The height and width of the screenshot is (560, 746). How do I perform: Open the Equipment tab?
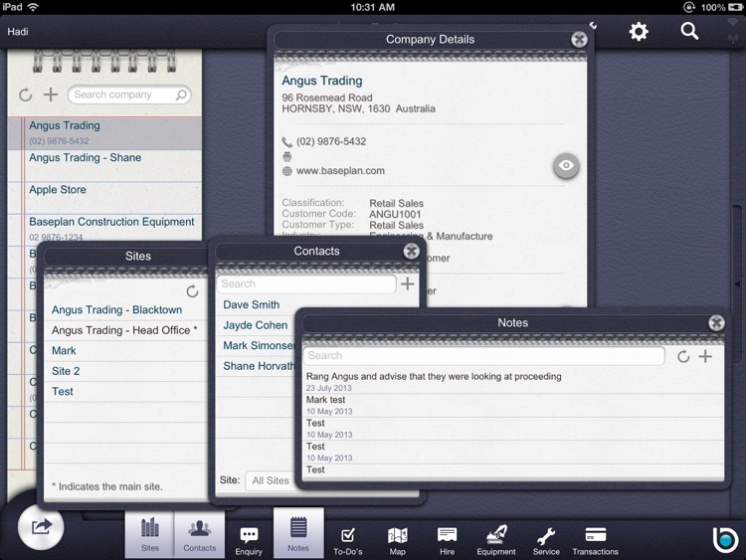pyautogui.click(x=496, y=541)
